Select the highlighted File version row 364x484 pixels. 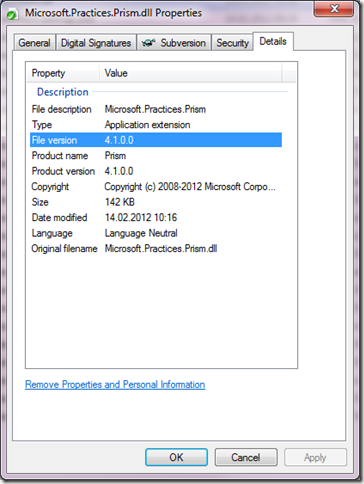coord(156,140)
